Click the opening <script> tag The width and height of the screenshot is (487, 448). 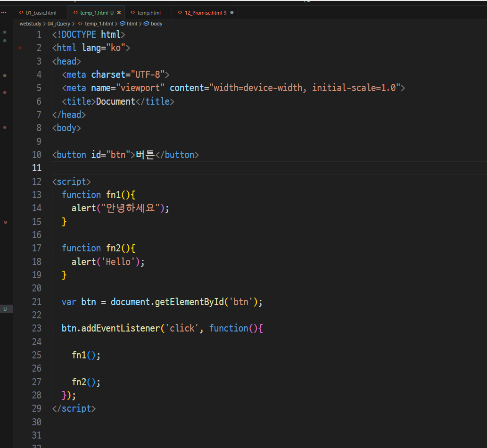(72, 182)
